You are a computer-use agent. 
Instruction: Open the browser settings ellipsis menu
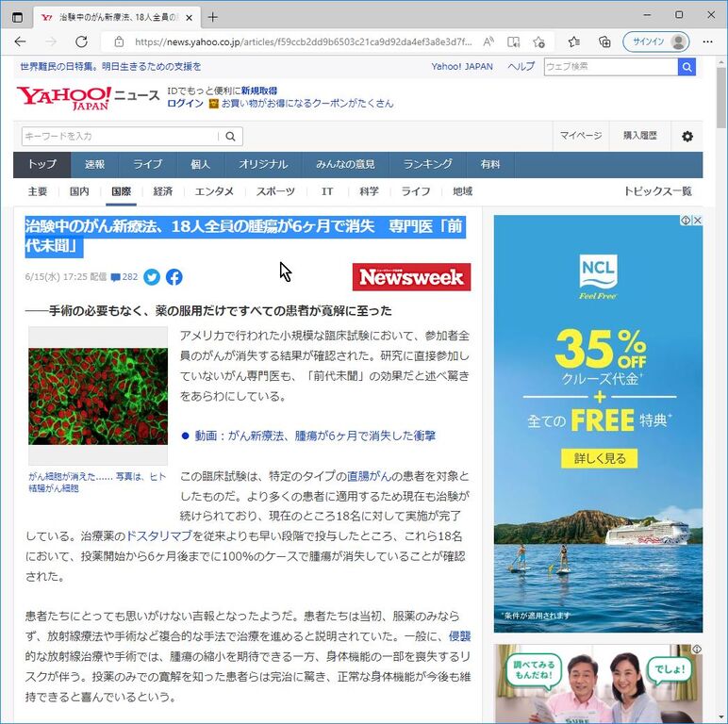coord(707,41)
